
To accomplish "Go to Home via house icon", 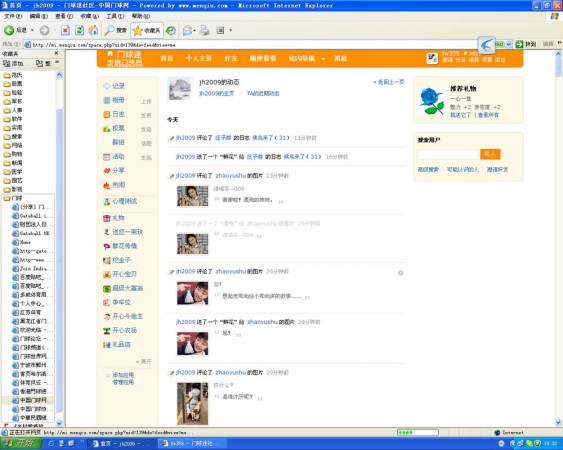I will (x=93, y=31).
